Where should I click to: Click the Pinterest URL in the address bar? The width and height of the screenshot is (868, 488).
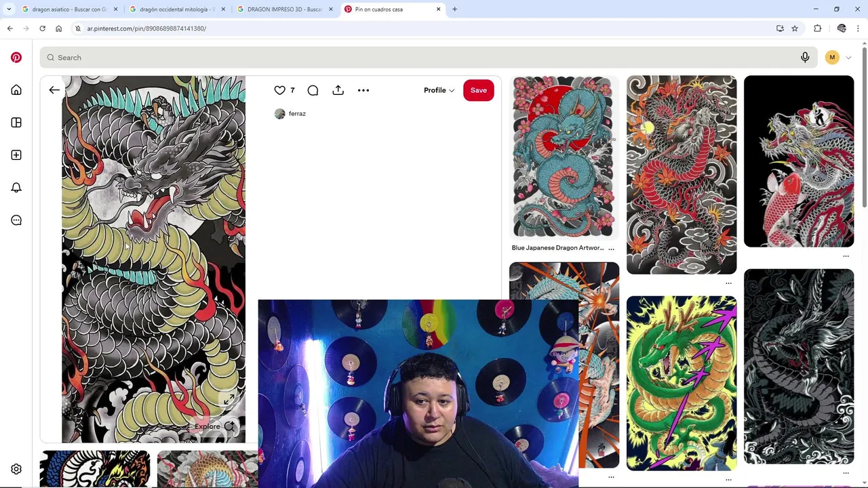(146, 28)
